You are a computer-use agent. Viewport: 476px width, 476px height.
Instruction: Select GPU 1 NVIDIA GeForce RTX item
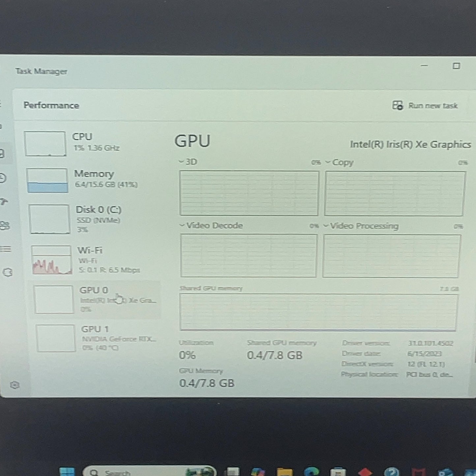pyautogui.click(x=97, y=338)
